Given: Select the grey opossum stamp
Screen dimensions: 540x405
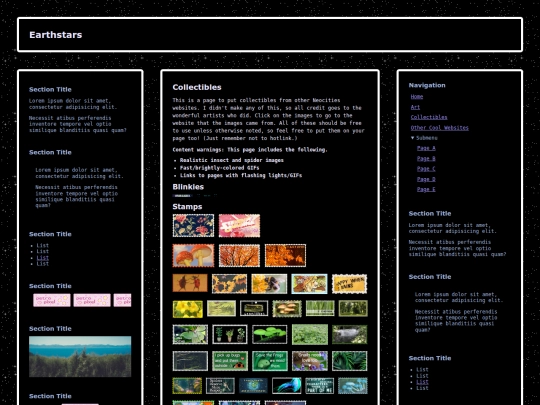Looking at the screenshot, I should (x=350, y=334).
